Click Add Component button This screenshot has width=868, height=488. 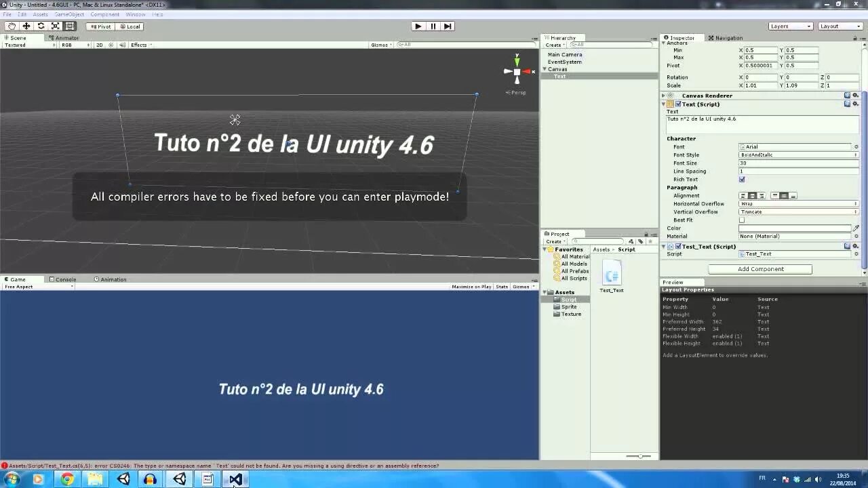tap(760, 269)
